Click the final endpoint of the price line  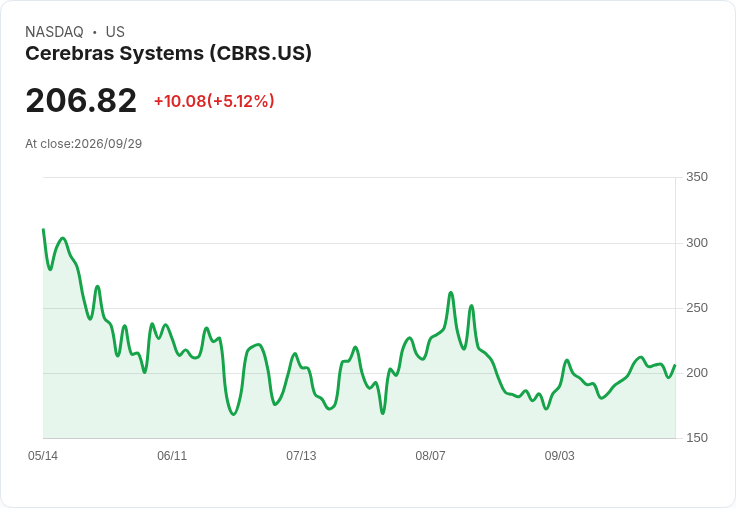675,365
